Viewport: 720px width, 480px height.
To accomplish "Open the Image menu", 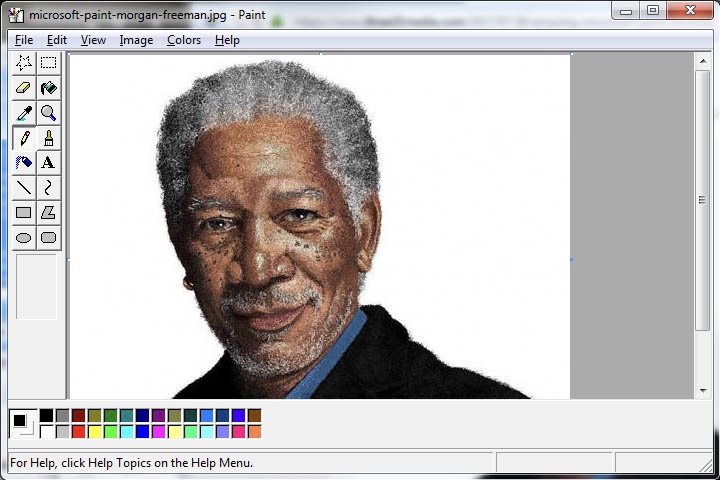I will click(136, 40).
